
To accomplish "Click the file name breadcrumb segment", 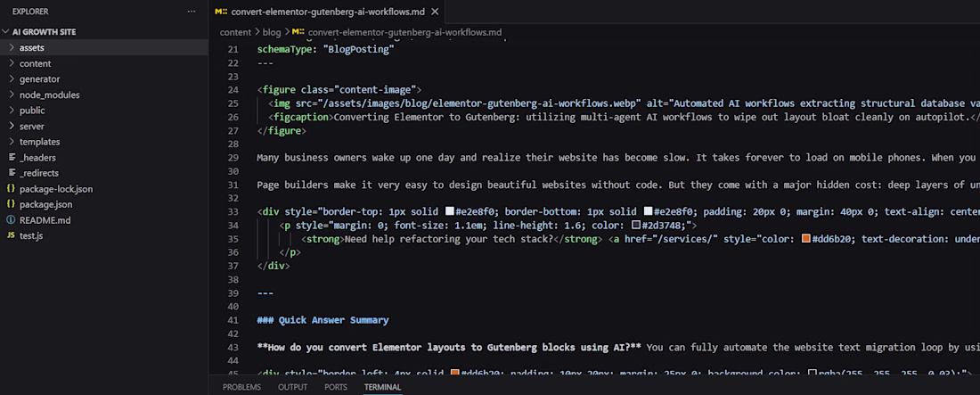I will click(404, 32).
